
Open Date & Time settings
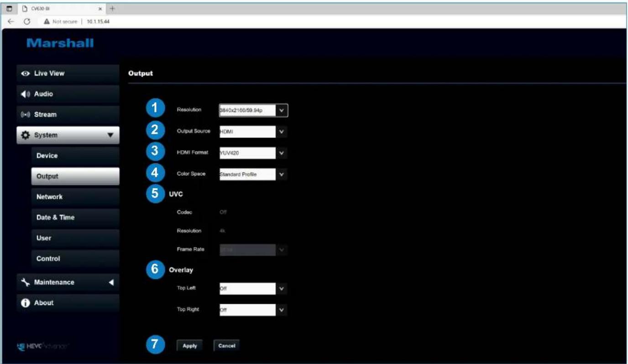[x=75, y=217]
